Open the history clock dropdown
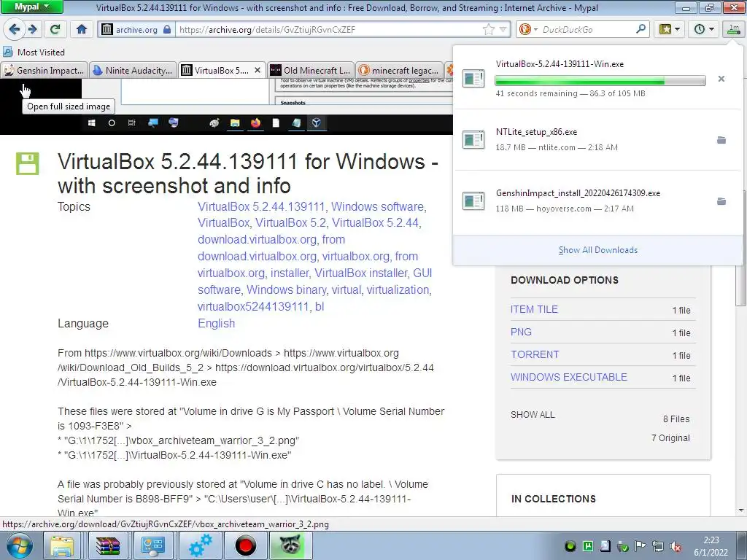The height and width of the screenshot is (560, 747). point(704,29)
